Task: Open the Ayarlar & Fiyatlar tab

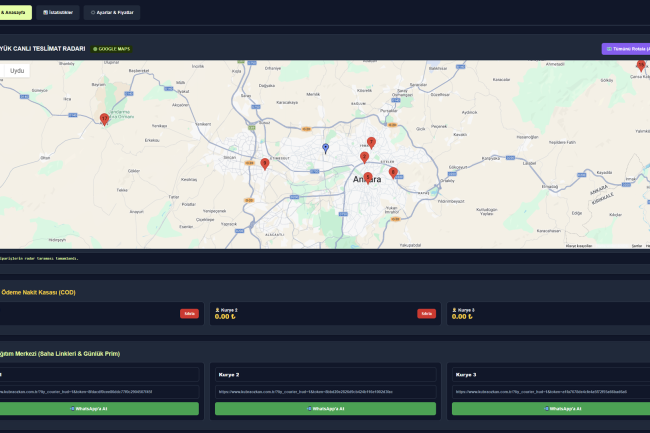Action: pos(112,12)
